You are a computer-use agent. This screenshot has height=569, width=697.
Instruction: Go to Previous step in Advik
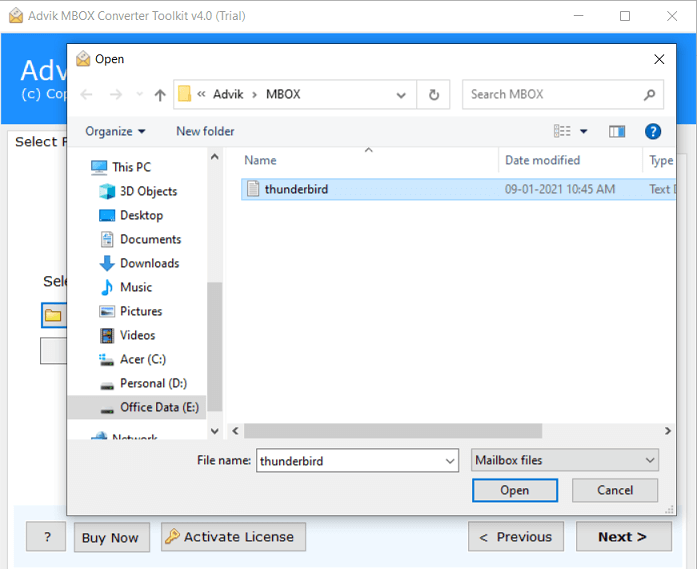(516, 537)
